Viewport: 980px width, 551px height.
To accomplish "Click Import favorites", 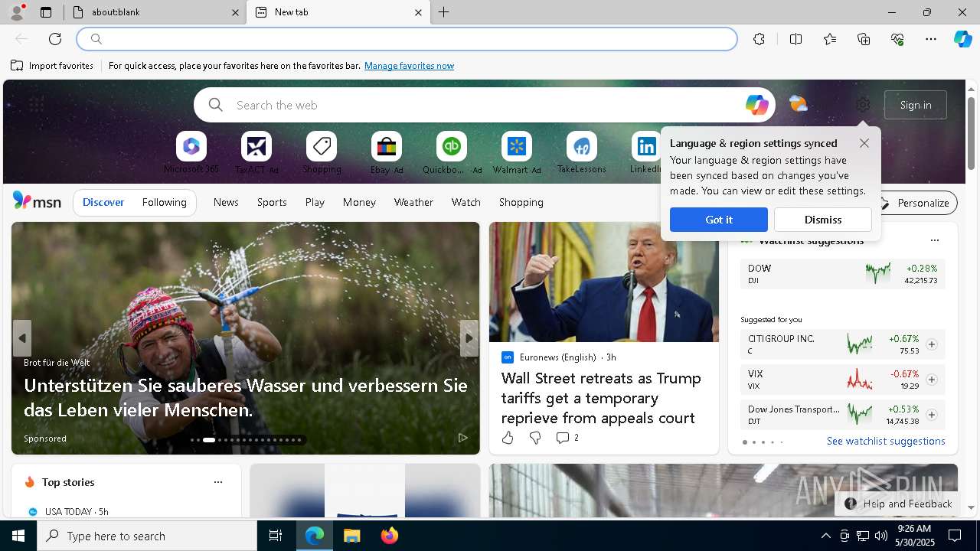I will (x=52, y=66).
